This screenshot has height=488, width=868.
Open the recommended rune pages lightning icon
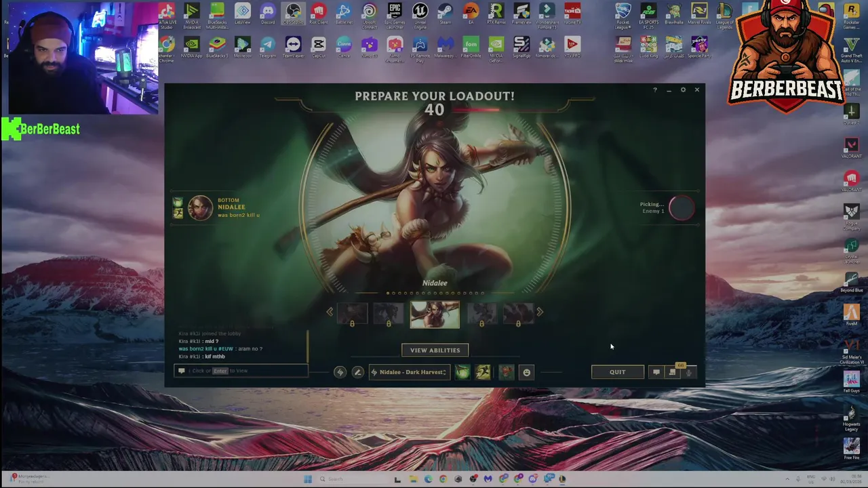(340, 372)
